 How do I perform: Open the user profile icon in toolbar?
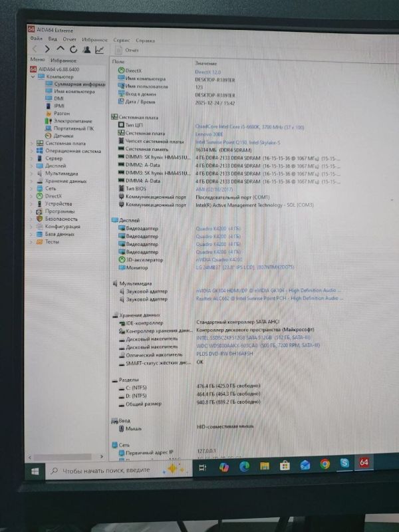point(86,50)
